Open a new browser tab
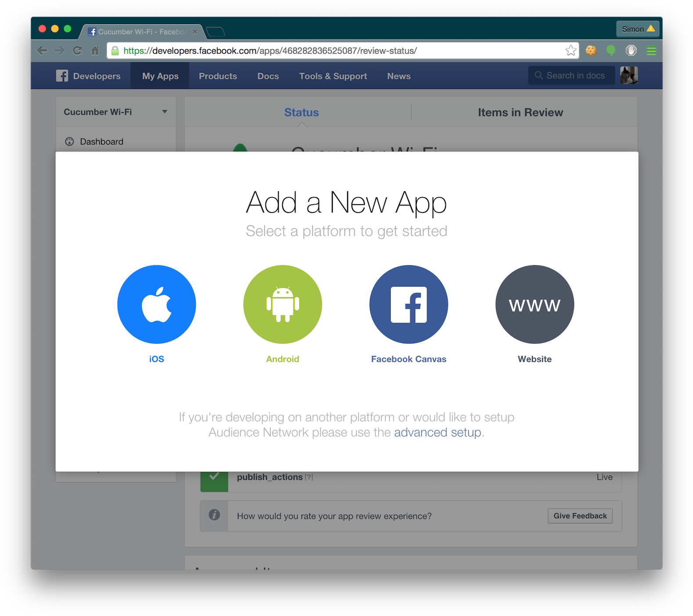The width and height of the screenshot is (693, 616). [215, 32]
